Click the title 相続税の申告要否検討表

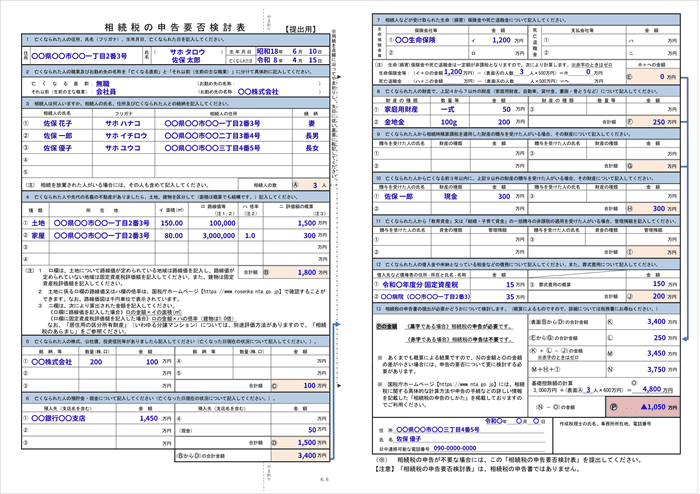pos(175,27)
